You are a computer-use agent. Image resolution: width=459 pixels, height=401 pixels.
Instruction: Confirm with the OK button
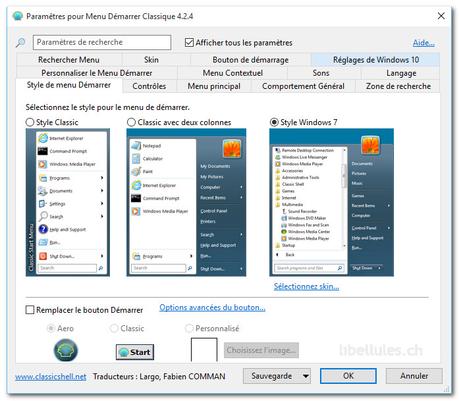(348, 376)
